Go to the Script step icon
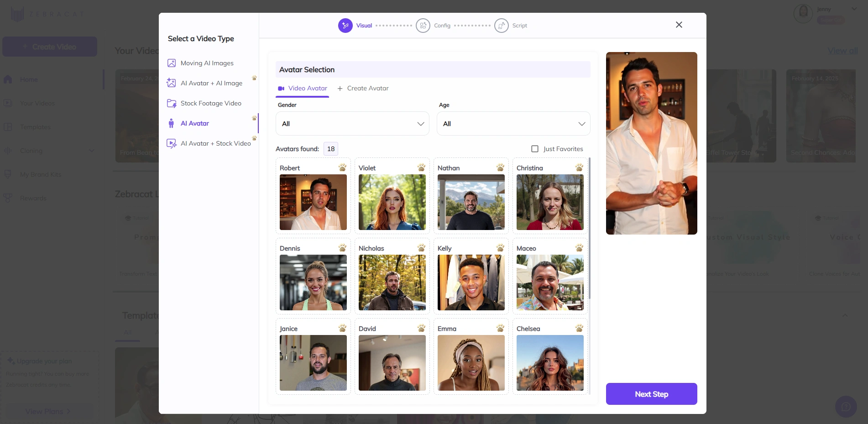Viewport: 868px width, 424px height. tap(502, 26)
